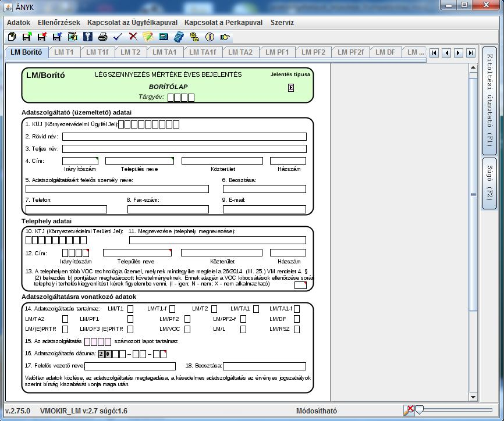
Task: Click the floppy disk with blue arrow icon
Action: pos(57,37)
